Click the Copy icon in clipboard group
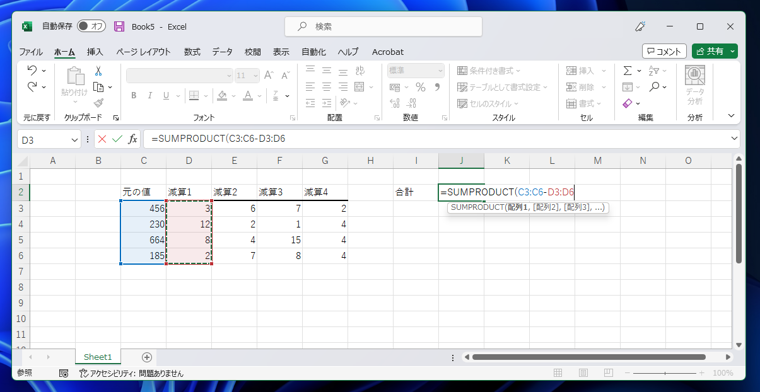The height and width of the screenshot is (392, 760). point(99,87)
